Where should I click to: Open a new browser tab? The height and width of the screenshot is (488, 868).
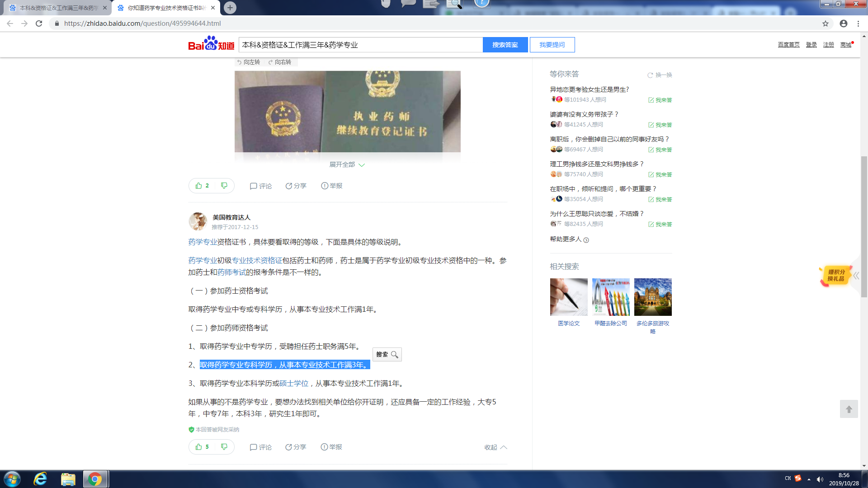pyautogui.click(x=230, y=8)
